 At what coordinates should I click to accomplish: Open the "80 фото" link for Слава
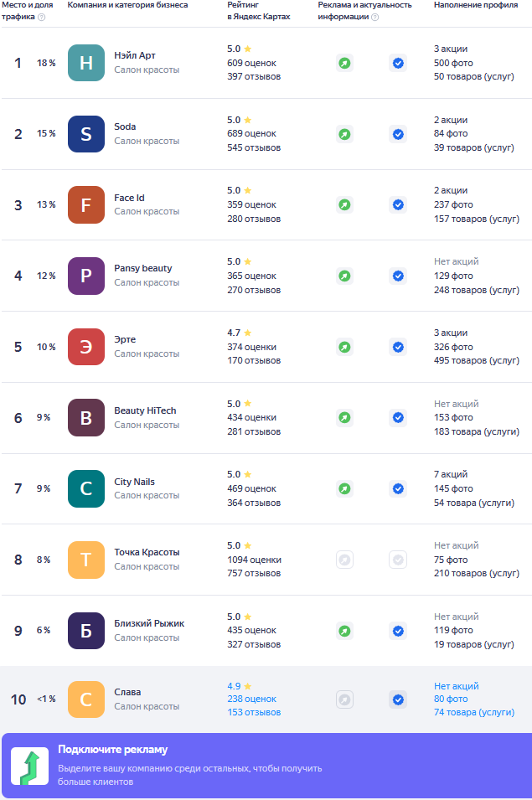click(451, 699)
